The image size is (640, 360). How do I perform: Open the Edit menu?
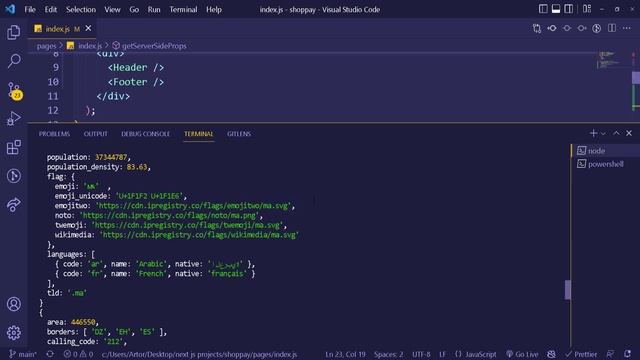[51, 9]
